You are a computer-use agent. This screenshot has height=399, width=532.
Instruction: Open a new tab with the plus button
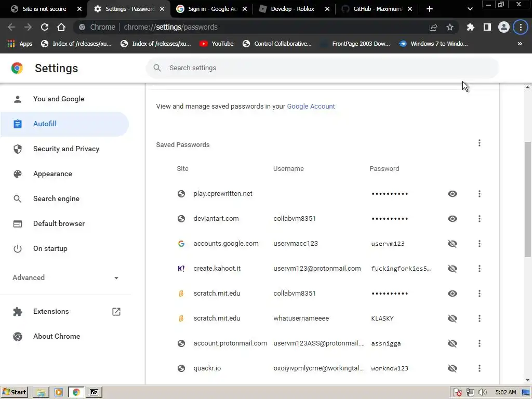click(x=430, y=9)
